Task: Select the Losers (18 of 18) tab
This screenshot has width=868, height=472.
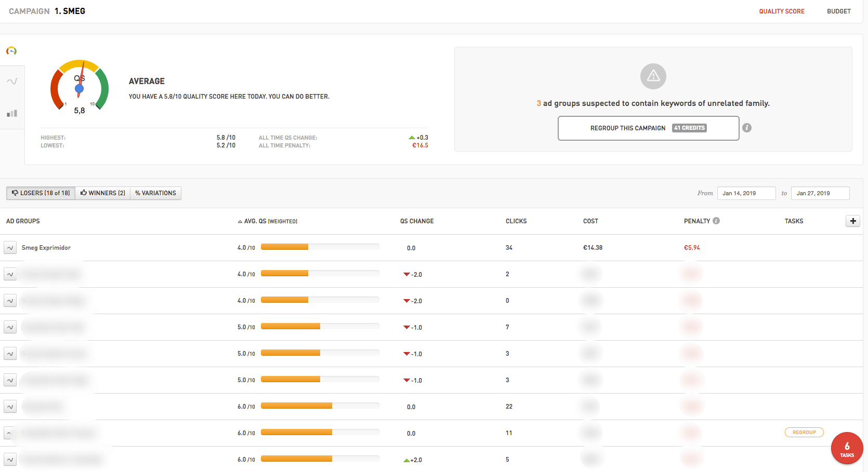Action: point(41,193)
